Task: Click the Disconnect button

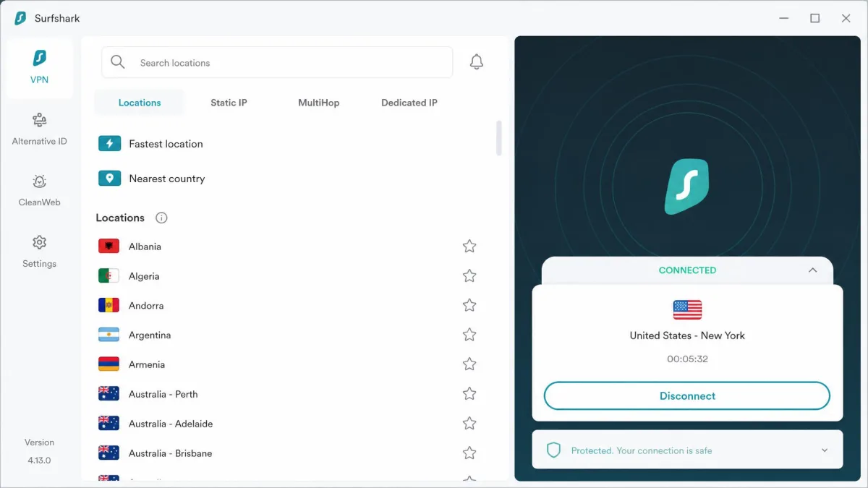Action: (687, 396)
